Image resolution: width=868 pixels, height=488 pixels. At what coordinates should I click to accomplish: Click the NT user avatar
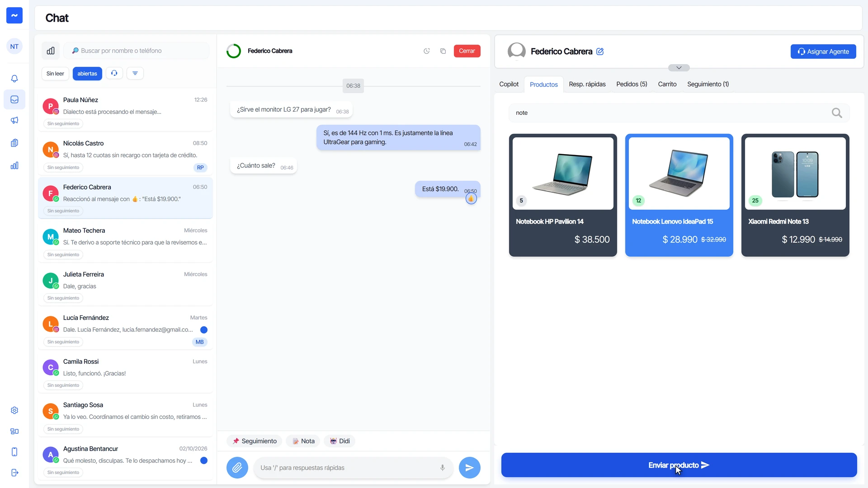[14, 47]
